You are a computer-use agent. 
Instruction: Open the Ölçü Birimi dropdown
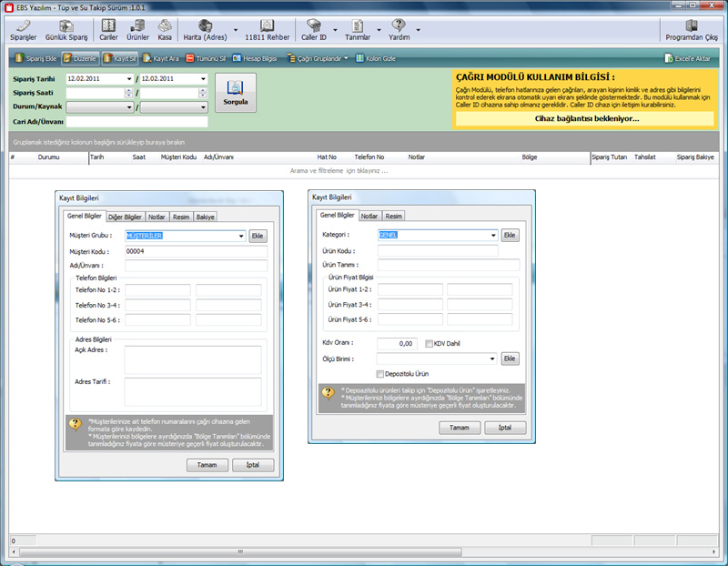[x=492, y=359]
